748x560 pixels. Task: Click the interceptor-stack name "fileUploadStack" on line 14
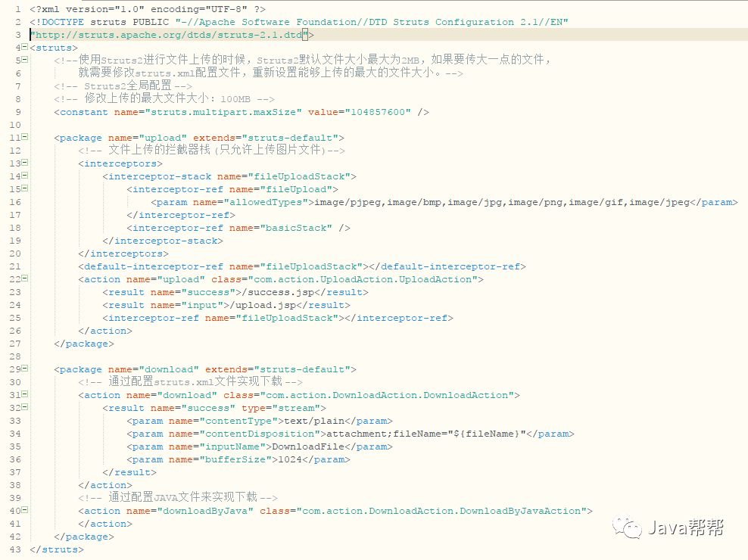point(299,176)
